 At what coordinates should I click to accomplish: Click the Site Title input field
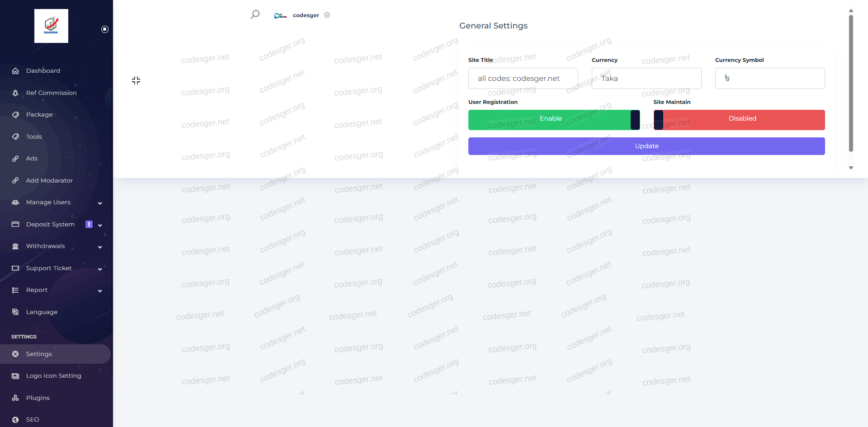(x=523, y=79)
